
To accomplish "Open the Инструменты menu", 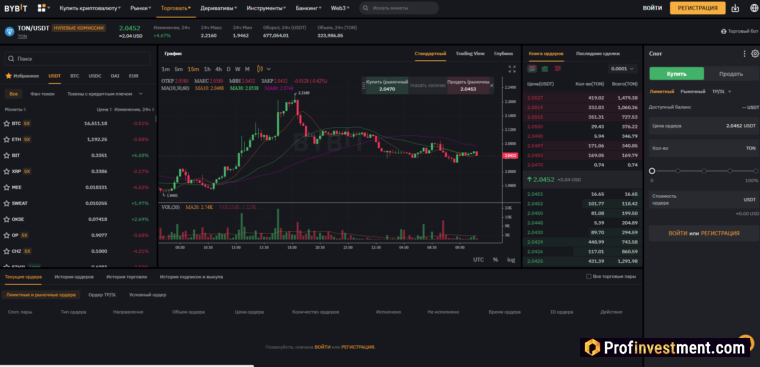I will coord(266,8).
